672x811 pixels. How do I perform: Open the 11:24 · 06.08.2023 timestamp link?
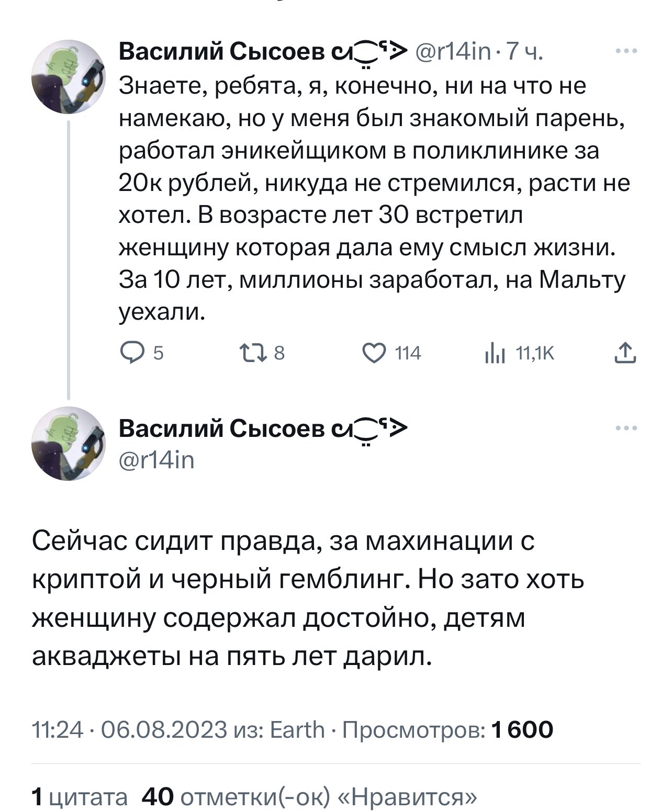pos(130,729)
